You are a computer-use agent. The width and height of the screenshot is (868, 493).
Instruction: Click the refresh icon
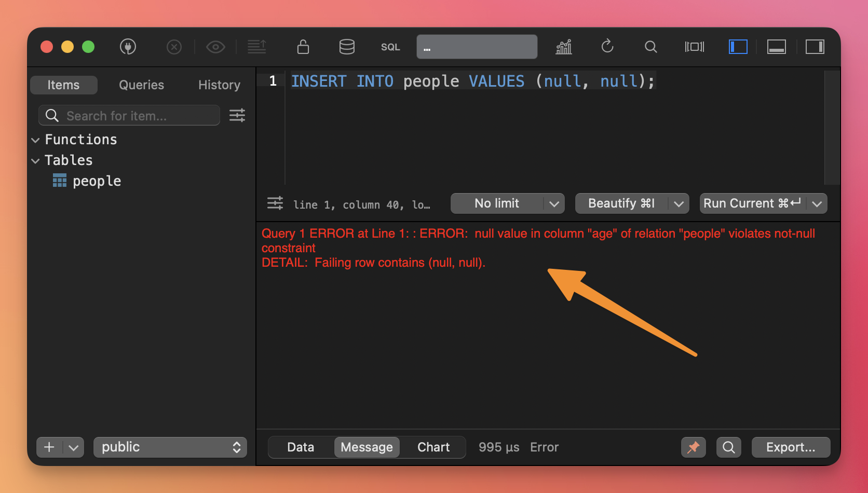click(607, 47)
